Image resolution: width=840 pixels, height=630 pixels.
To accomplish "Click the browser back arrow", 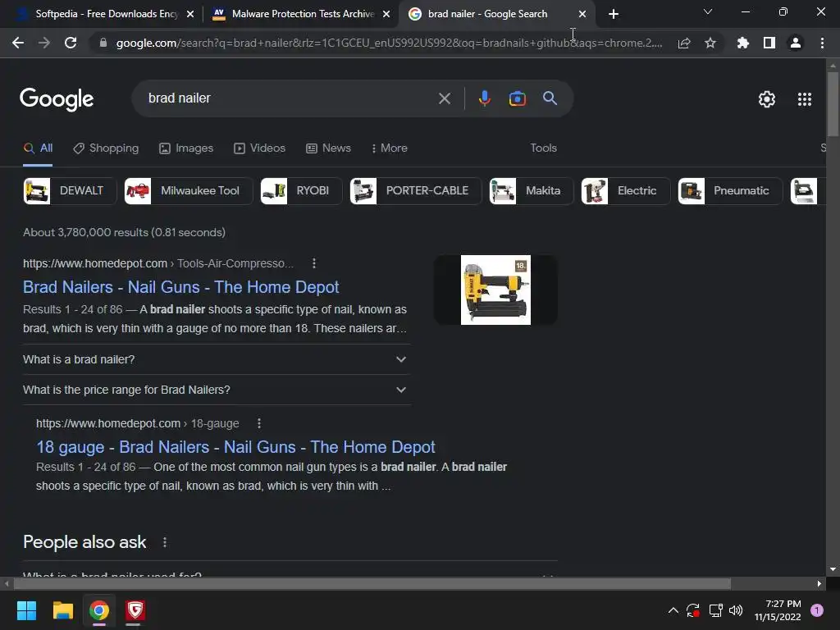I will [x=18, y=43].
